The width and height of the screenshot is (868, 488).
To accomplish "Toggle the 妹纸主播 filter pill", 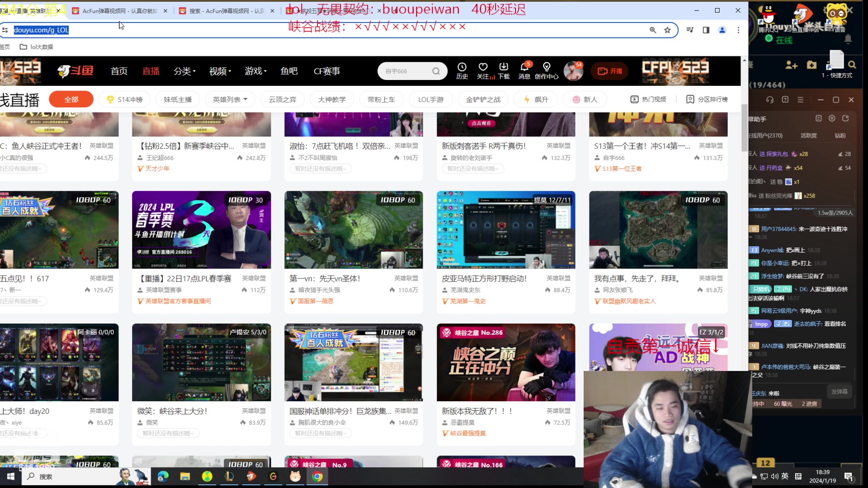I will [177, 99].
